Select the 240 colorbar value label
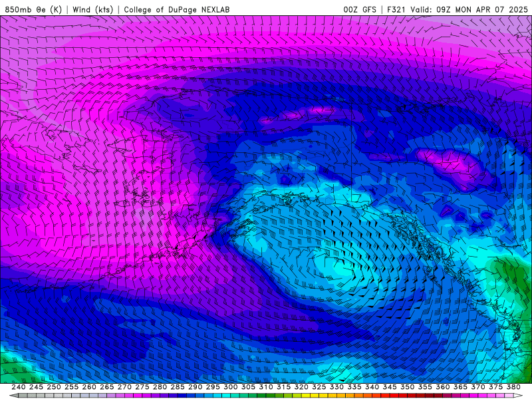Viewport: 532px width, 399px height. pos(19,387)
